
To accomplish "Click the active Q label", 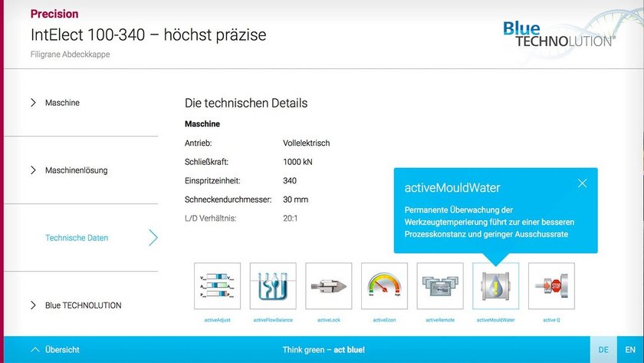I will click(551, 320).
